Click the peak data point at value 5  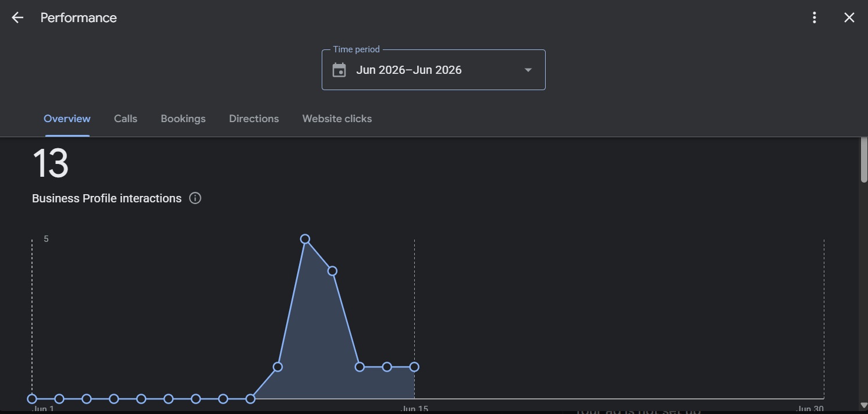click(305, 239)
